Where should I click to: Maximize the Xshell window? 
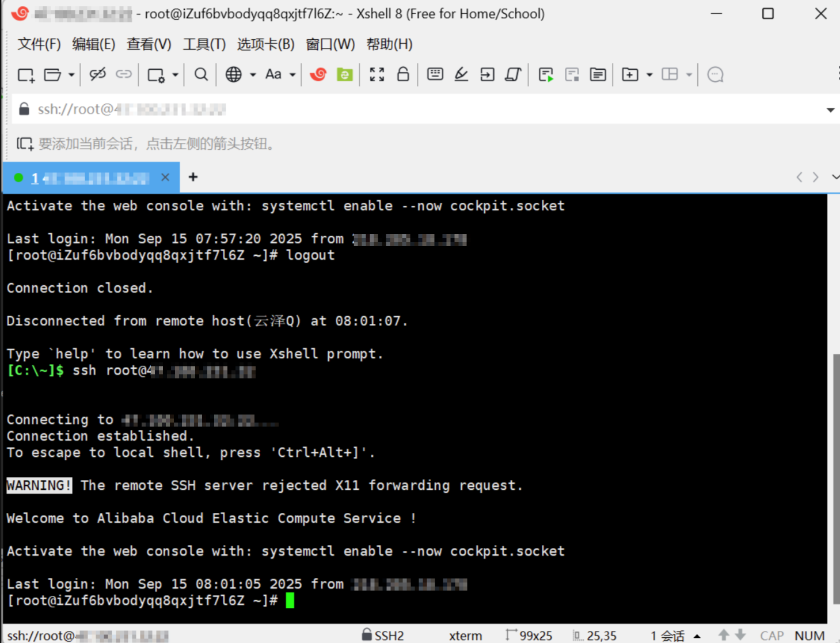(768, 13)
